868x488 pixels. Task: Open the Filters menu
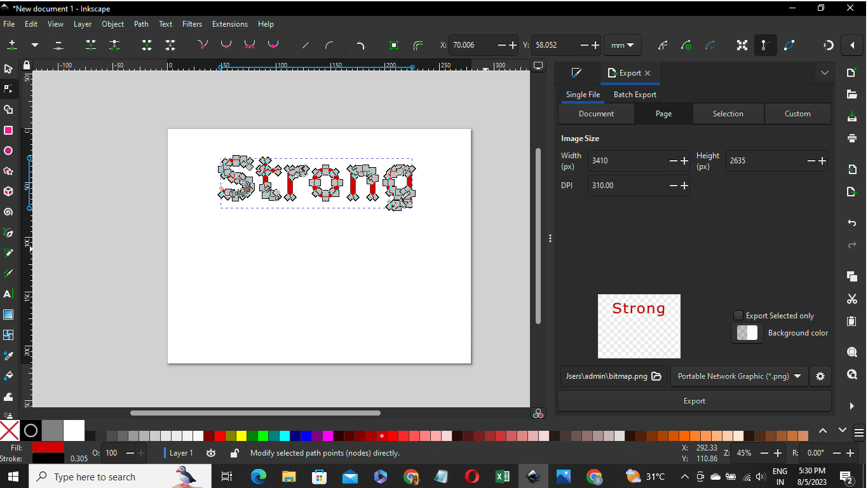point(192,24)
